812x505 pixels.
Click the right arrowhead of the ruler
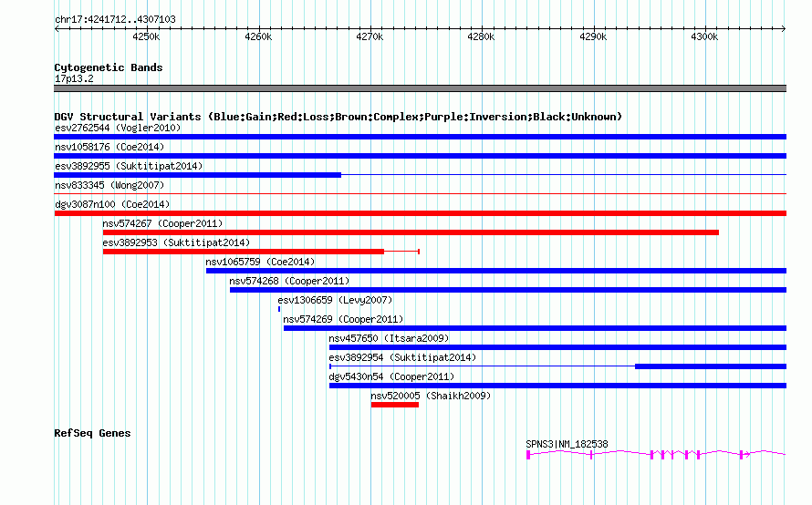(784, 29)
